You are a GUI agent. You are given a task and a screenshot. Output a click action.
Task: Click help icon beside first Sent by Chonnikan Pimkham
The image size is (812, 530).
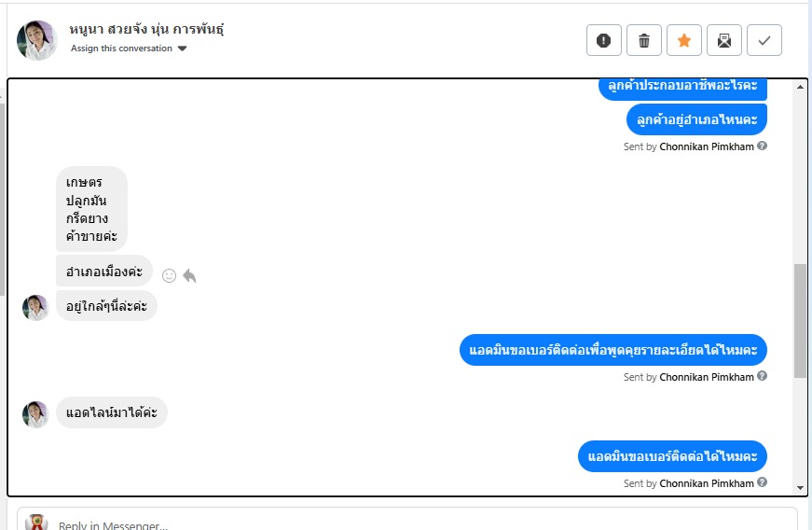(762, 146)
